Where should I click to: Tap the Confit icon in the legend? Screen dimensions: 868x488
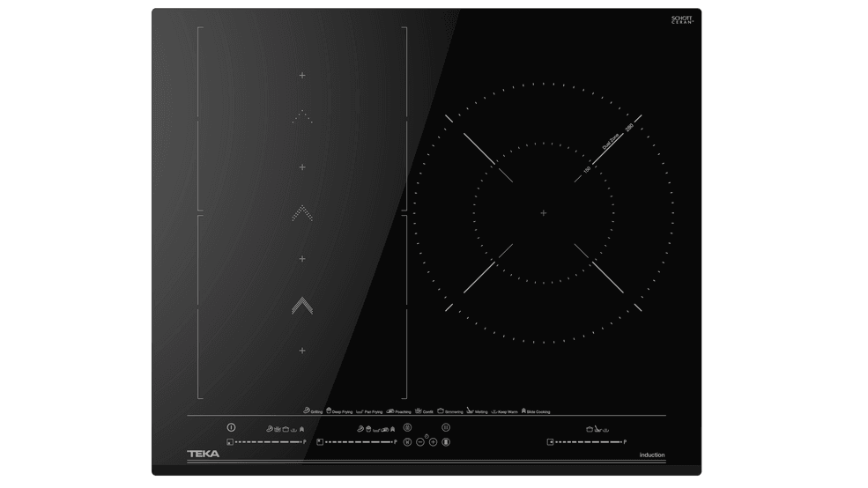click(x=418, y=410)
